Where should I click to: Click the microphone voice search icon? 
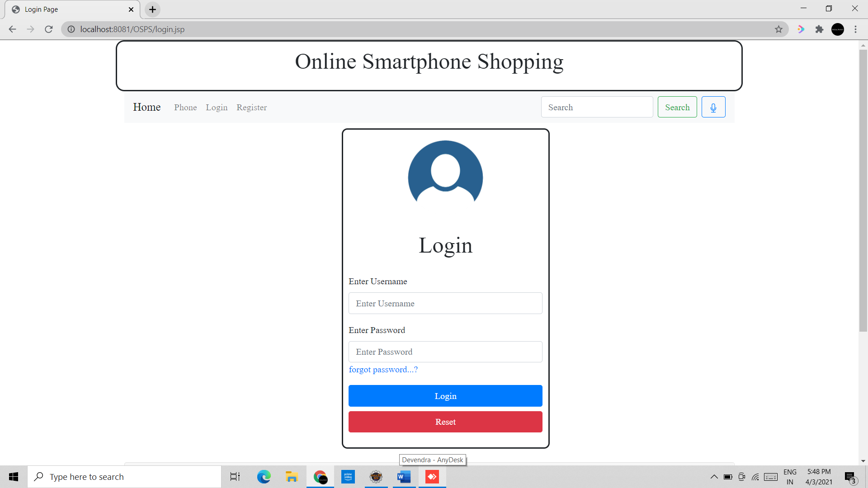713,107
